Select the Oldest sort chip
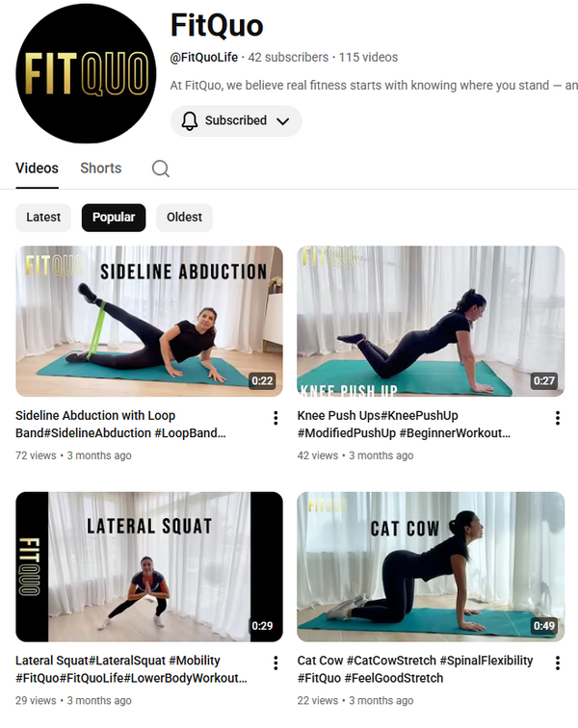578x728 pixels. coord(184,218)
